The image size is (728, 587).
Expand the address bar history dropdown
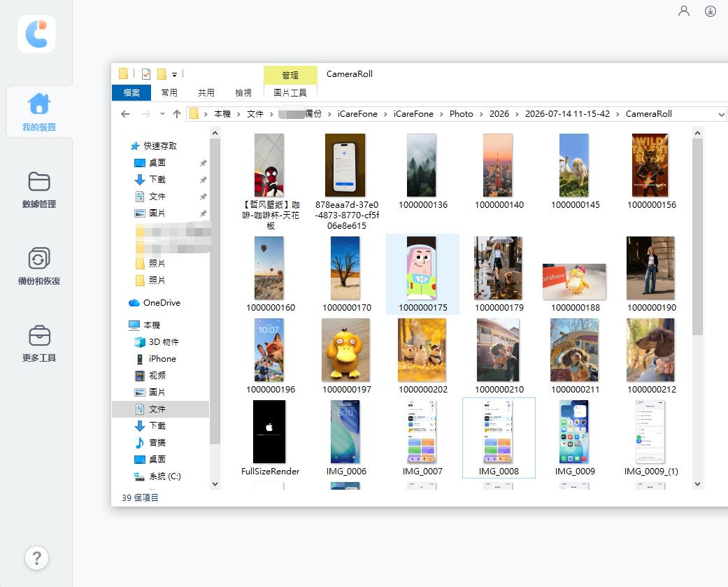(x=721, y=114)
